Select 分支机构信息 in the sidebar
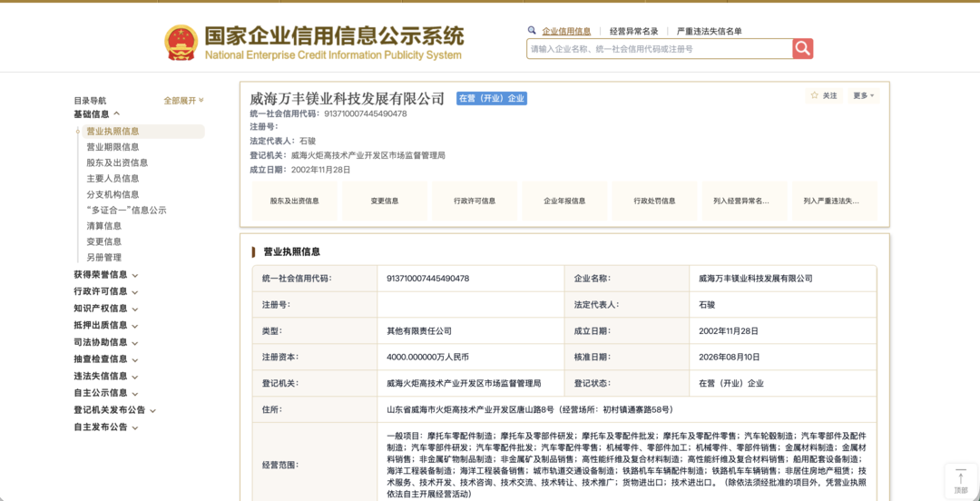The image size is (980, 501). click(x=113, y=194)
